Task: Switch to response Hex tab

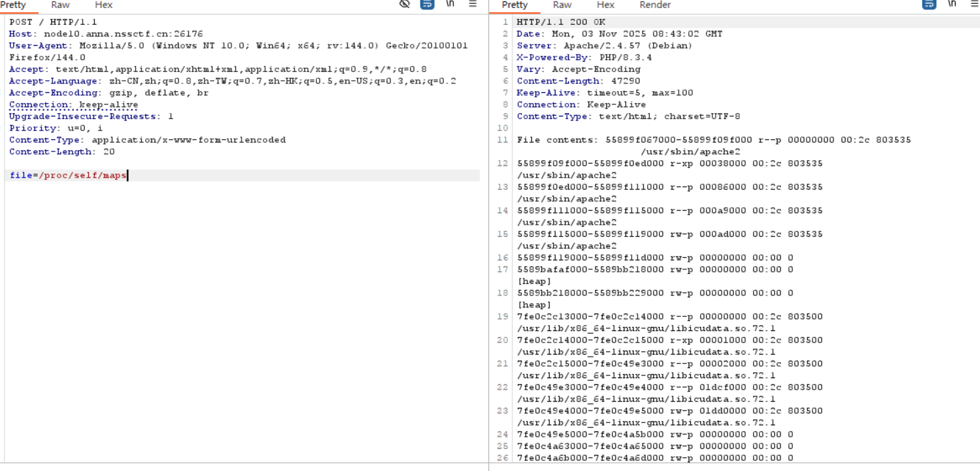Action: 605,5
